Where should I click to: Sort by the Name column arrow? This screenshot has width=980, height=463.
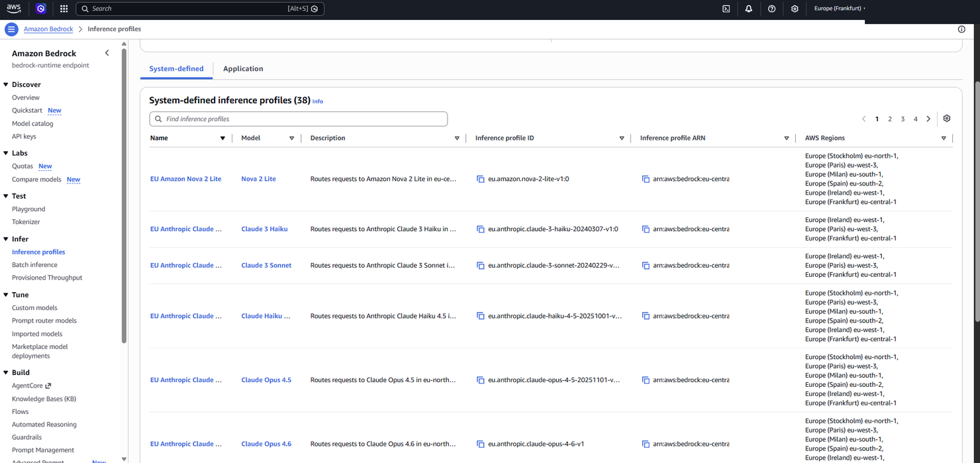[x=222, y=138]
